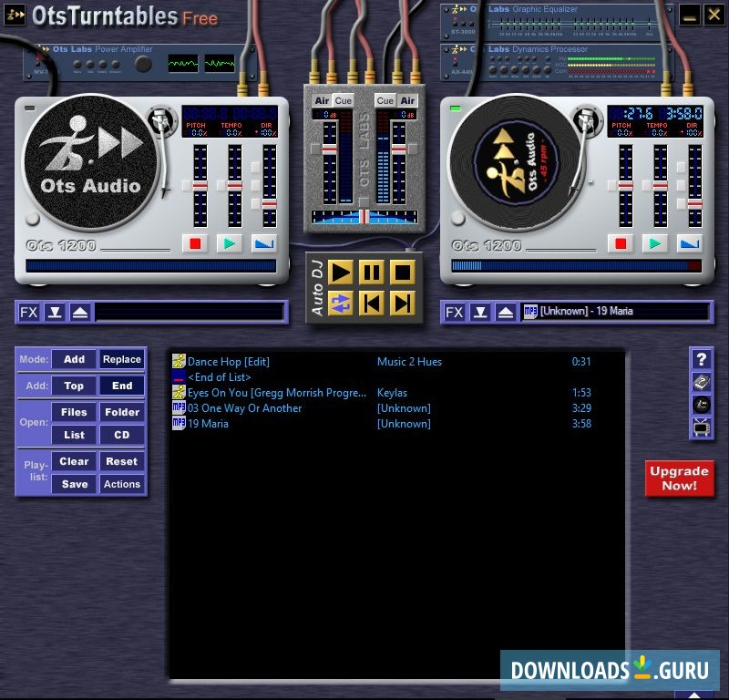Click the right deck tempo slider
The image size is (729, 700).
click(660, 186)
